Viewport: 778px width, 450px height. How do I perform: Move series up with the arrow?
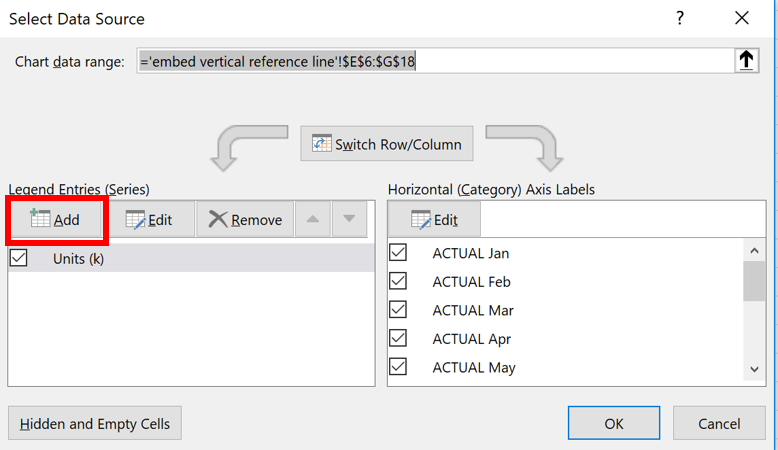coord(313,219)
